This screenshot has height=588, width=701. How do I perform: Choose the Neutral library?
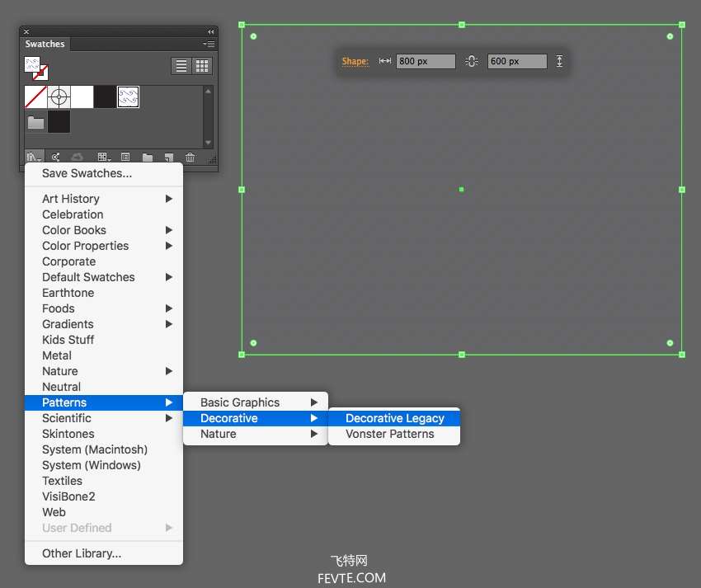[x=104, y=386]
